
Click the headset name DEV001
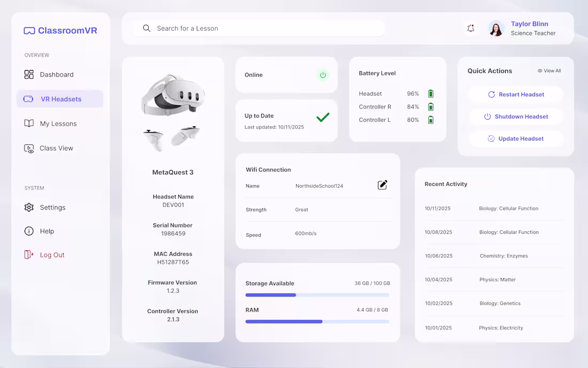point(173,205)
